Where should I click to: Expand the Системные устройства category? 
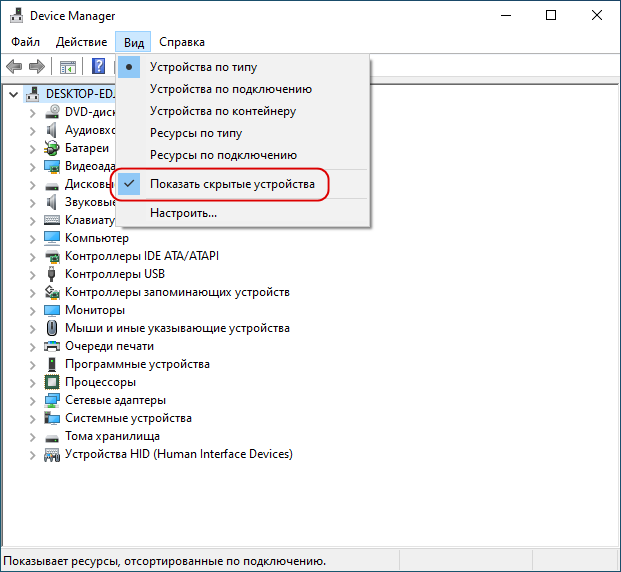click(x=32, y=419)
